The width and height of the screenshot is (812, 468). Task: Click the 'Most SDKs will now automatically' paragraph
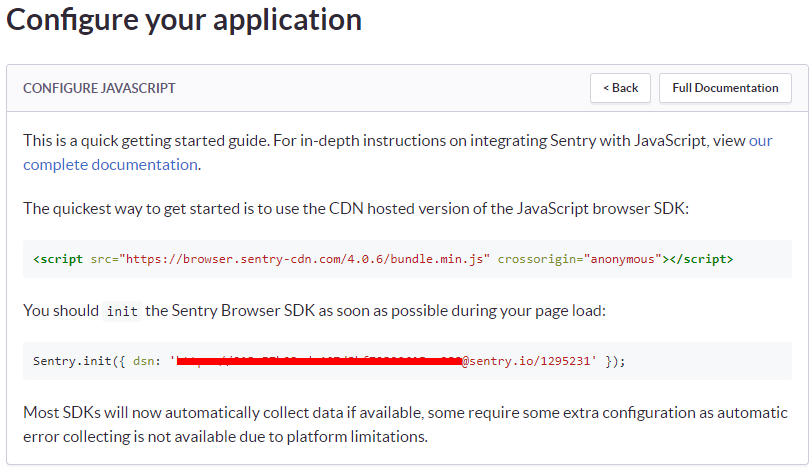pos(405,425)
